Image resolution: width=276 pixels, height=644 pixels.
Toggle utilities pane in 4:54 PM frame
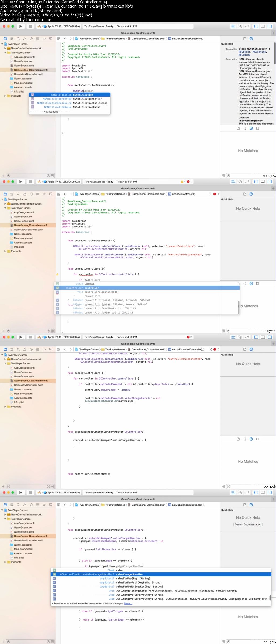click(270, 182)
